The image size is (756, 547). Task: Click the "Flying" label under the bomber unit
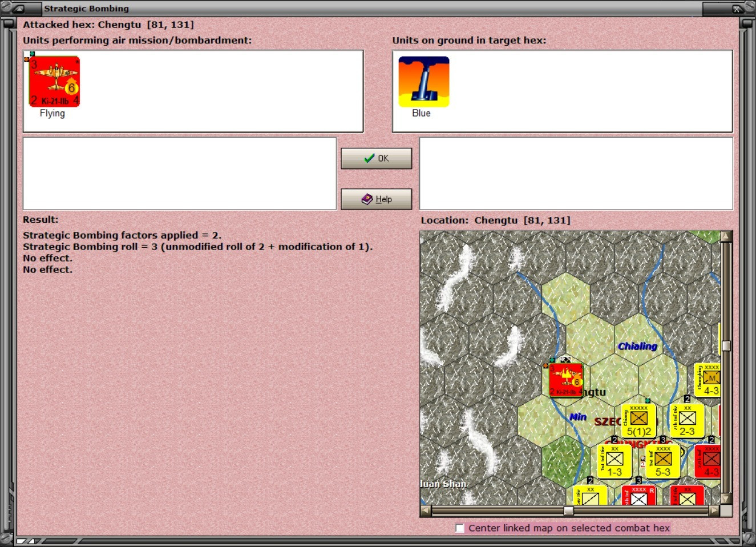[52, 113]
